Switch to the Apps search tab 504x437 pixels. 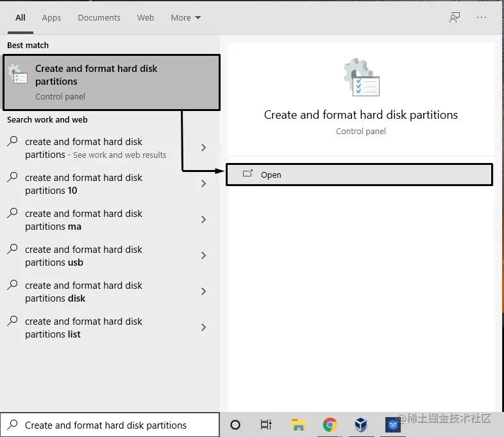(51, 18)
